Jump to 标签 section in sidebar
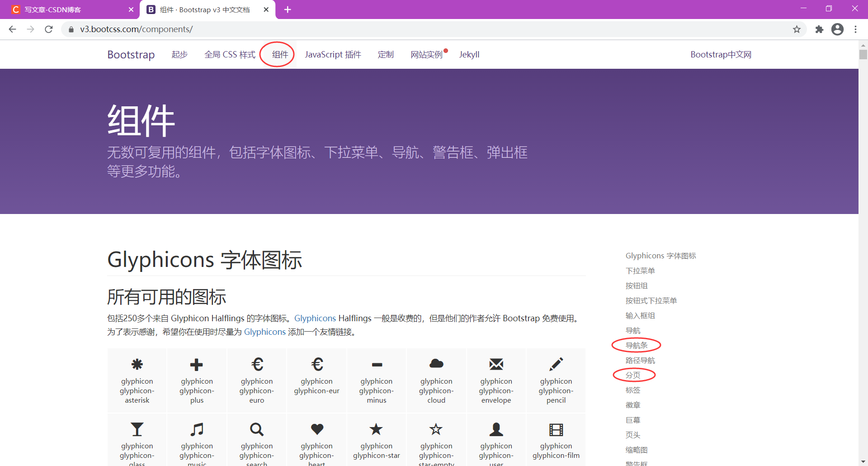Image resolution: width=868 pixels, height=466 pixels. coord(633,390)
